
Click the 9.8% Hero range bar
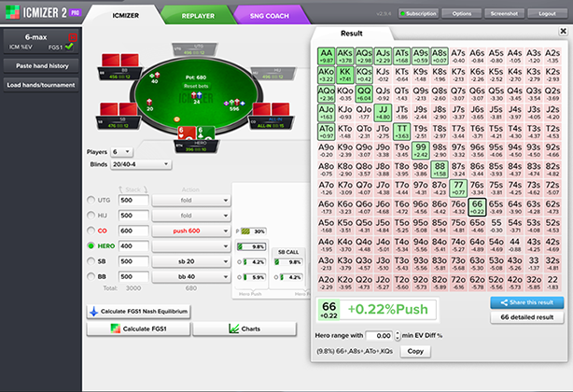252,246
